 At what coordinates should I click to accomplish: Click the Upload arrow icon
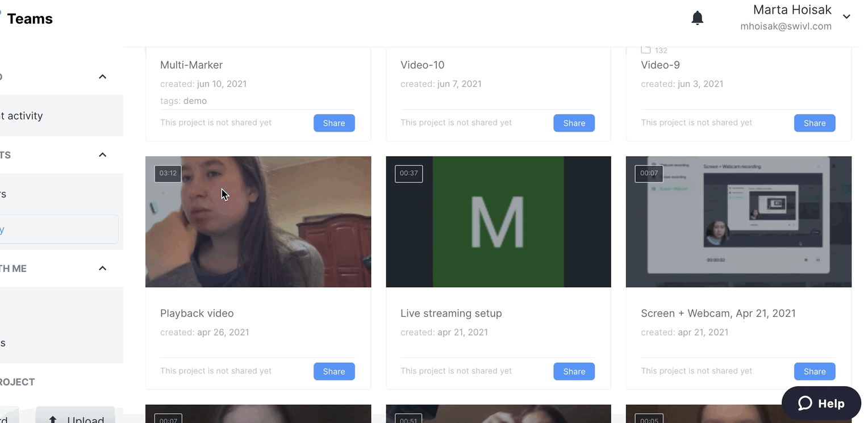pyautogui.click(x=53, y=420)
